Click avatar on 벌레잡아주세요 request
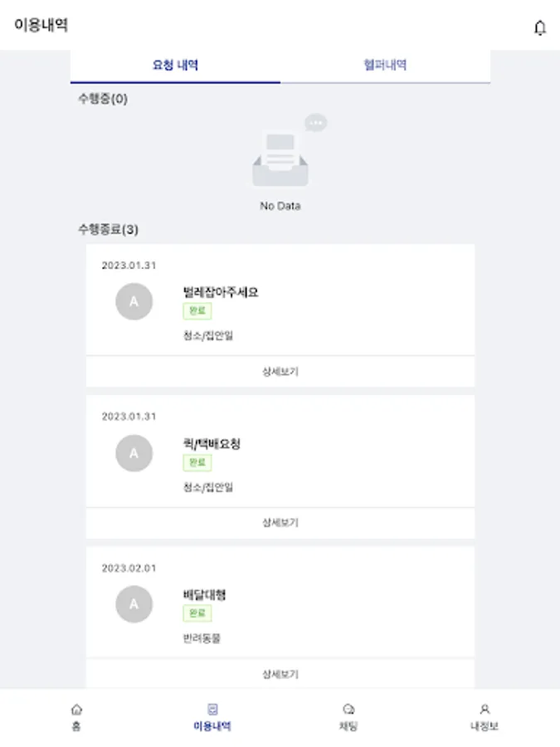560x747 pixels. point(134,301)
